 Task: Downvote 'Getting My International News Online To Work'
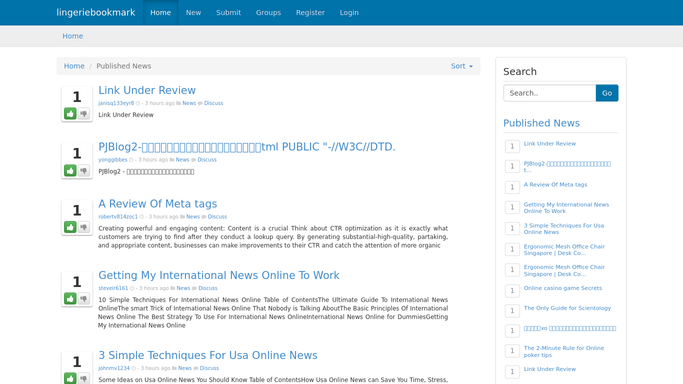pos(84,298)
